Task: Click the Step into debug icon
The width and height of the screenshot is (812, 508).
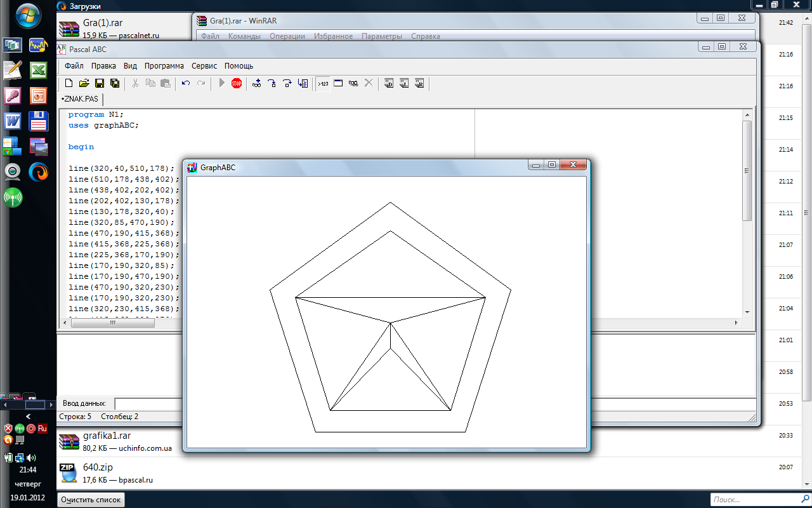Action: [x=272, y=83]
